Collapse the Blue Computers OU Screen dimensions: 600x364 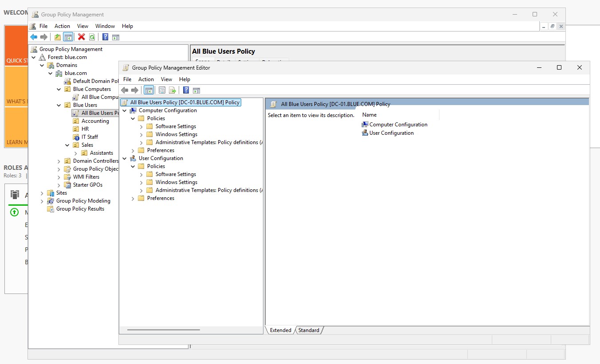59,89
